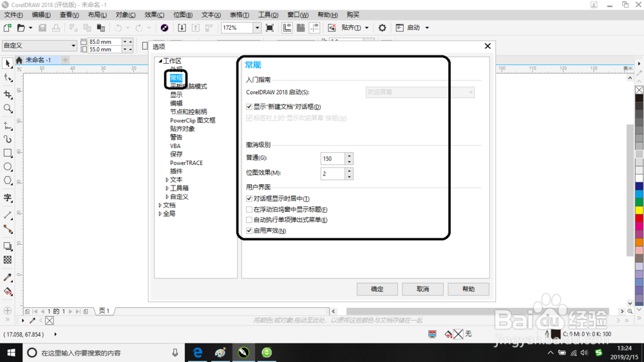
Task: Open the 位图 menu
Action: tap(183, 15)
